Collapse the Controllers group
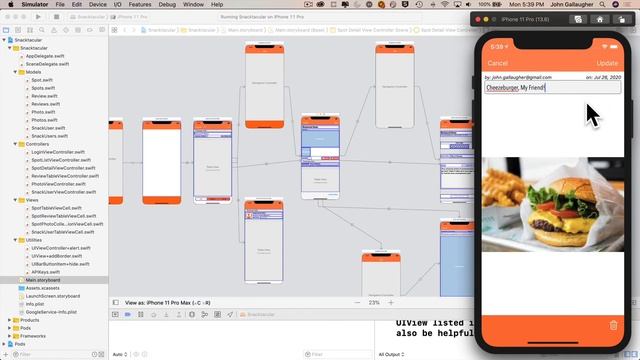The image size is (640, 360). click(16, 144)
